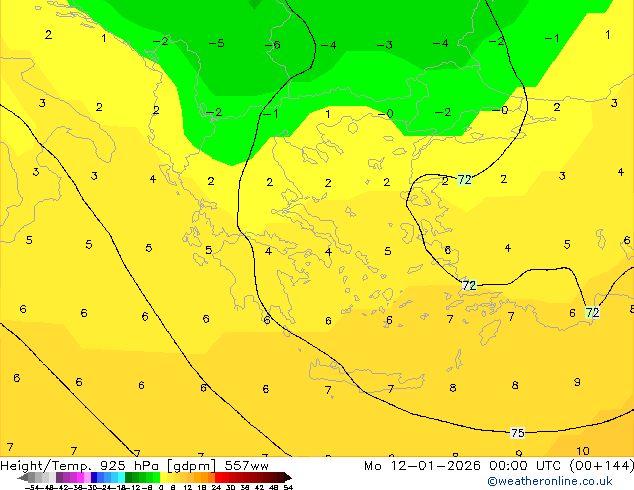Click the dark green swatch at -18 in legend

pos(129,477)
